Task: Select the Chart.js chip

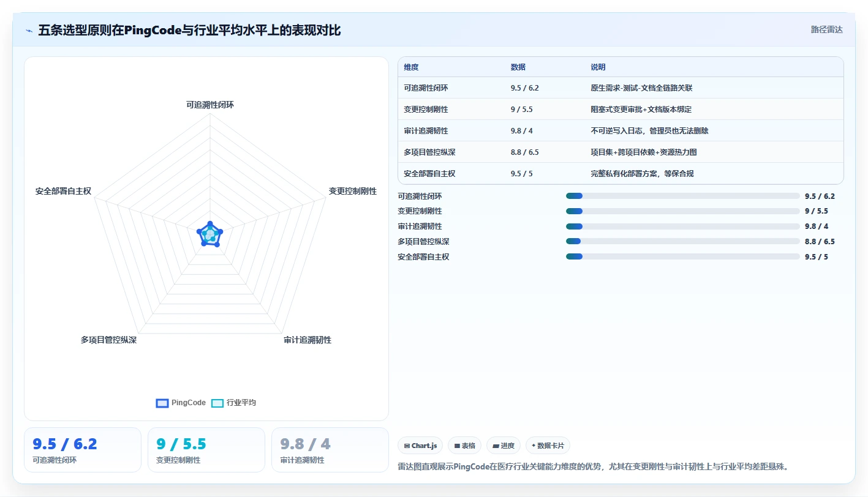Action: [420, 446]
